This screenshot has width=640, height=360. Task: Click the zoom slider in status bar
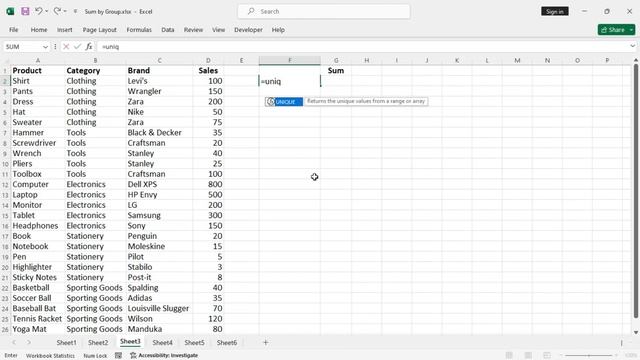[588, 356]
